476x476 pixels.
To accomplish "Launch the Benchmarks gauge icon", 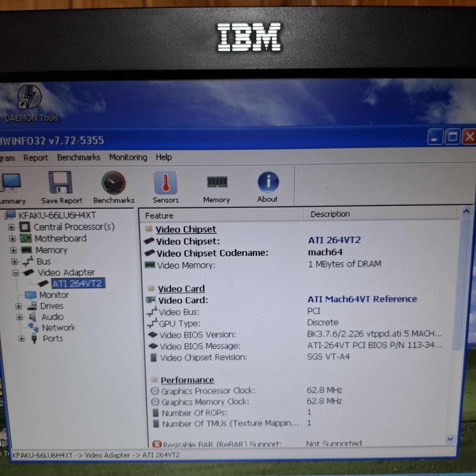I will tap(114, 182).
